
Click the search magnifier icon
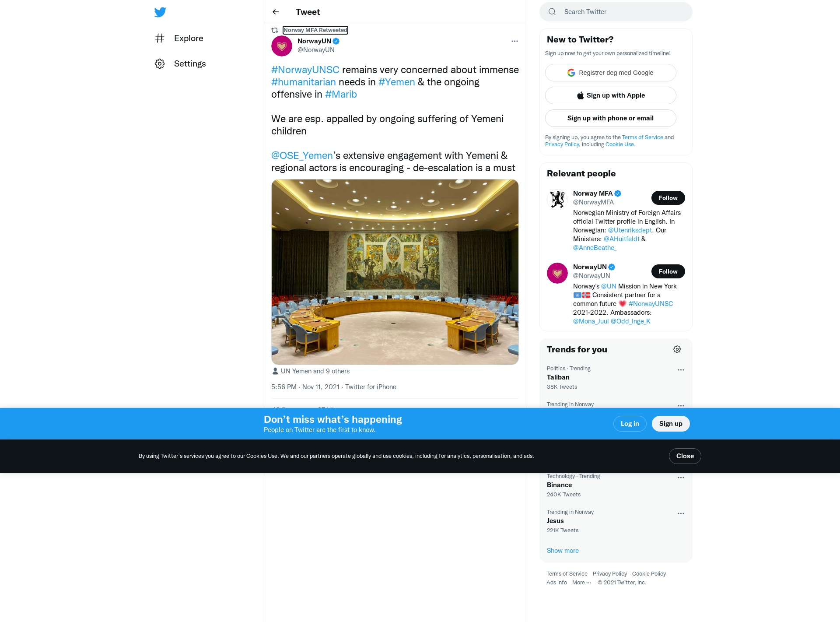point(552,12)
